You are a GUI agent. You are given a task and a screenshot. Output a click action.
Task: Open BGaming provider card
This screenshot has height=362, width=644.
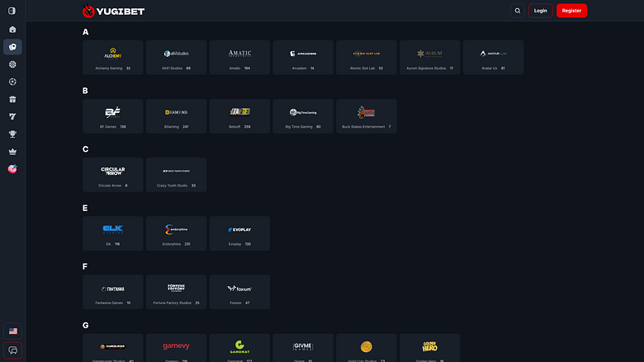176,116
